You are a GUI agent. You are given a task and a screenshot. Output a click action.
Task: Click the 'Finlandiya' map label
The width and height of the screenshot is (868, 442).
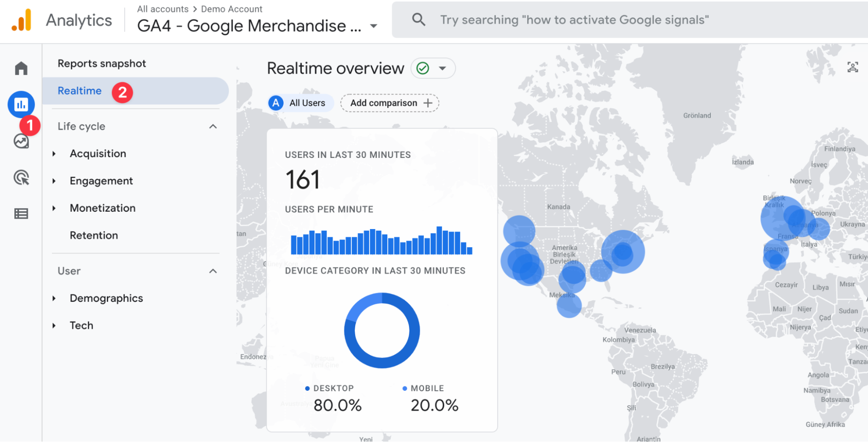pyautogui.click(x=840, y=149)
